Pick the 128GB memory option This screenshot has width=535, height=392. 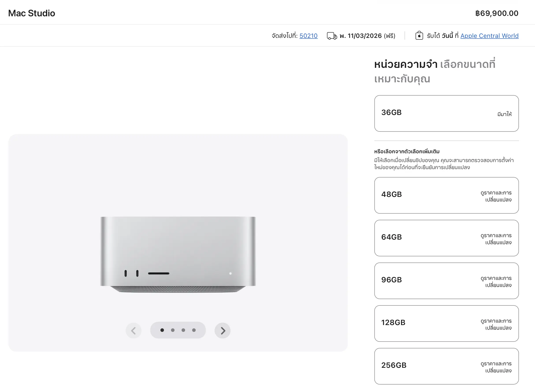coord(446,324)
